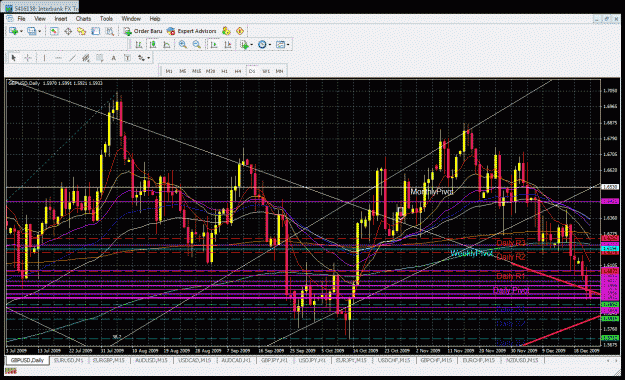This screenshot has width=625, height=380.
Task: Open the Templates icon
Action: (281, 45)
